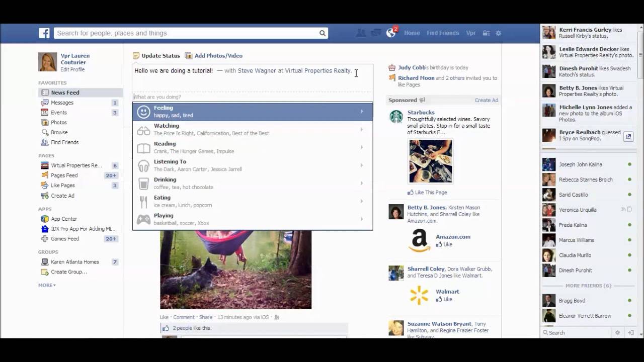This screenshot has height=362, width=644.
Task: Click the Feeling smiley icon
Action: 143,112
